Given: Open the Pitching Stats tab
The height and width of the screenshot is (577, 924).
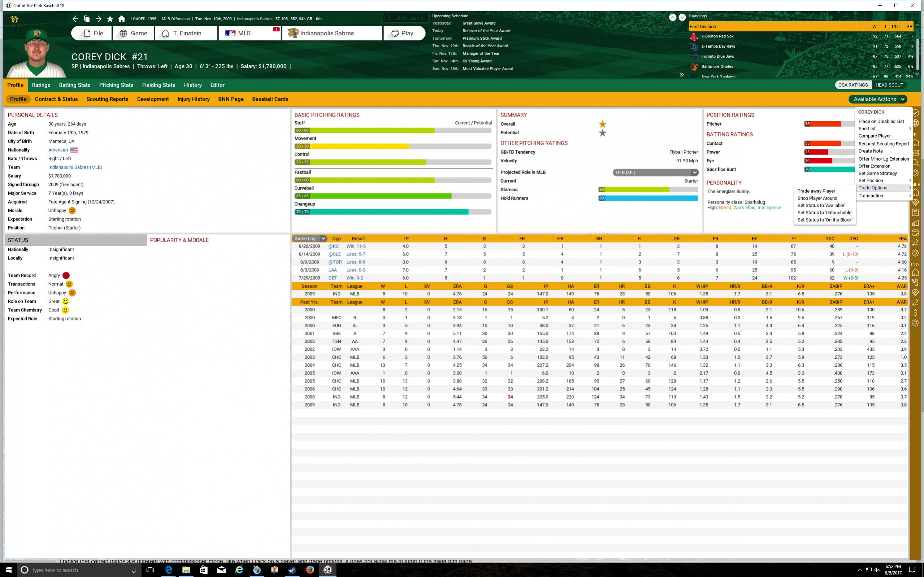Looking at the screenshot, I should pos(116,85).
